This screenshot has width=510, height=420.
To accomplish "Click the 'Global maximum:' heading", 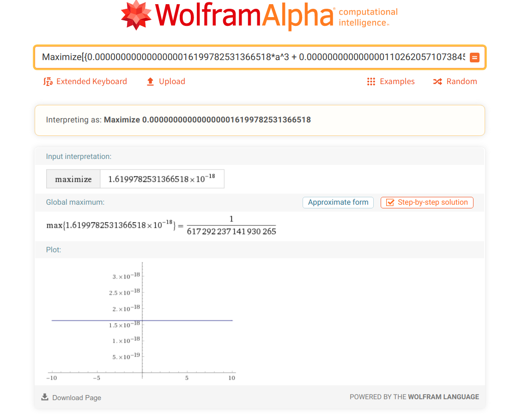I will tap(75, 202).
